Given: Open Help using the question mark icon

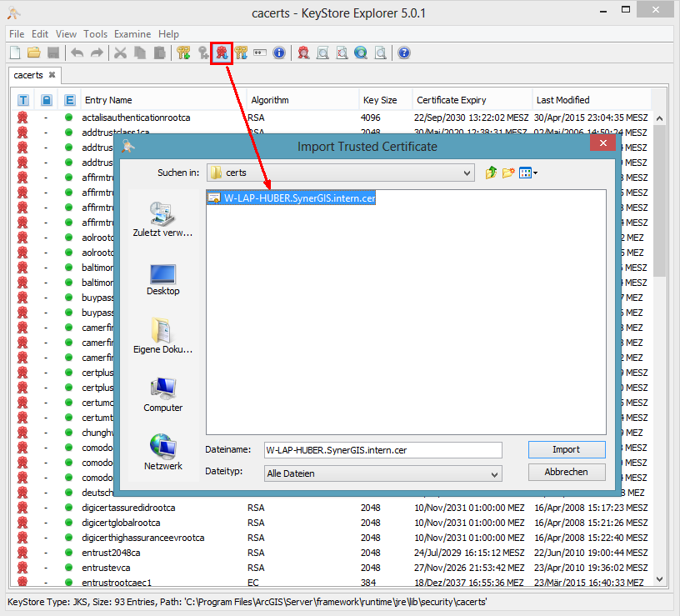Looking at the screenshot, I should click(x=402, y=53).
